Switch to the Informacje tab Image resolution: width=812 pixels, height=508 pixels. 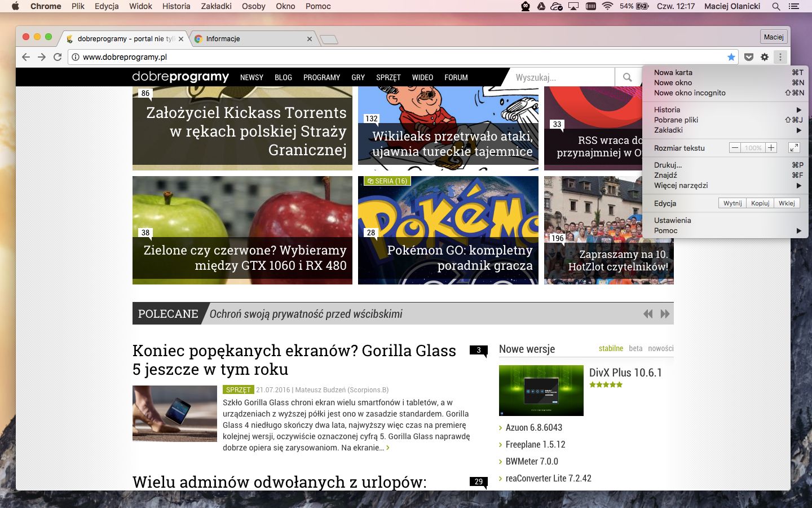(248, 39)
